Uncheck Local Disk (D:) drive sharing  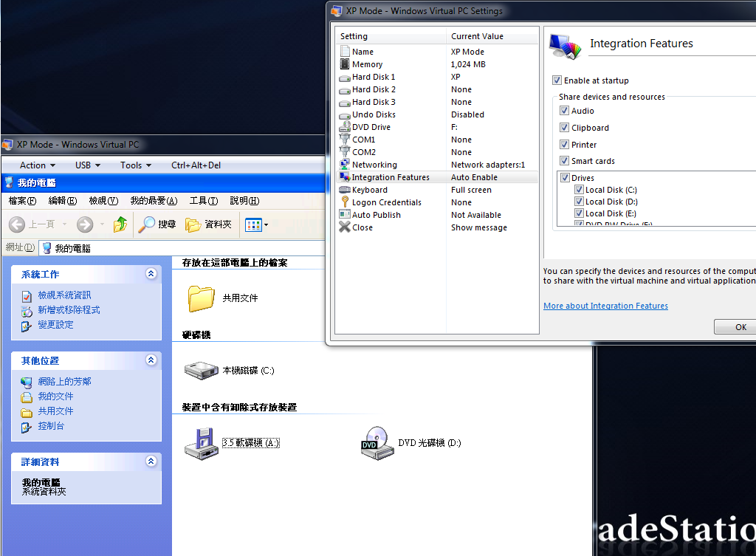tap(579, 201)
